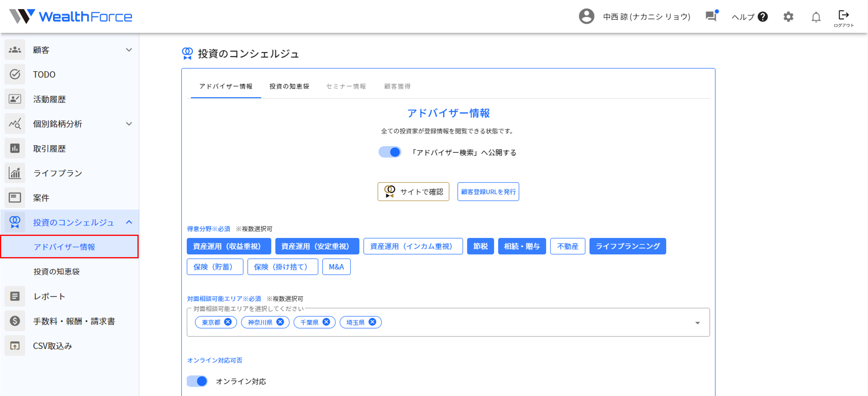
Task: Expand 個別銘柄分析 sidebar section
Action: [129, 124]
